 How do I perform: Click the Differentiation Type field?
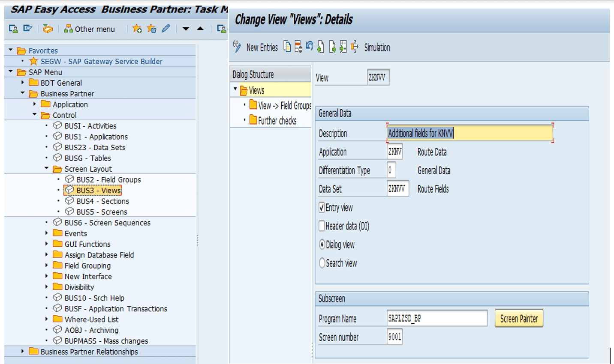coord(391,170)
